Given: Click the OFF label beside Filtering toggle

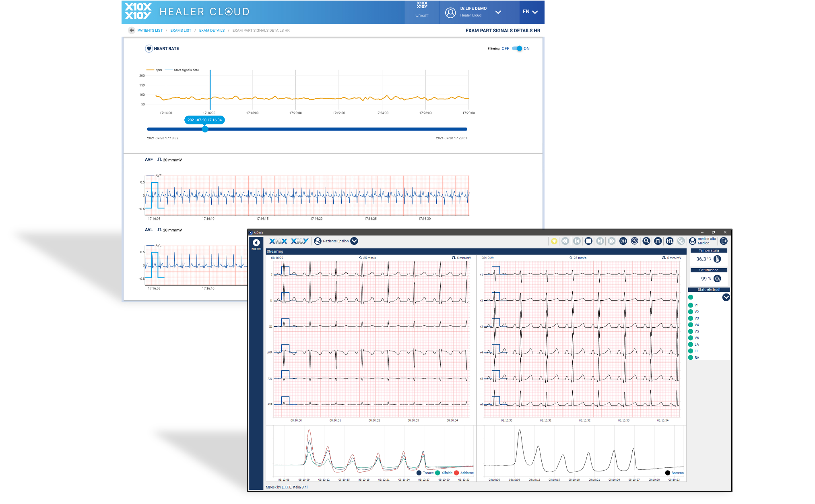Looking at the screenshot, I should click(x=505, y=49).
